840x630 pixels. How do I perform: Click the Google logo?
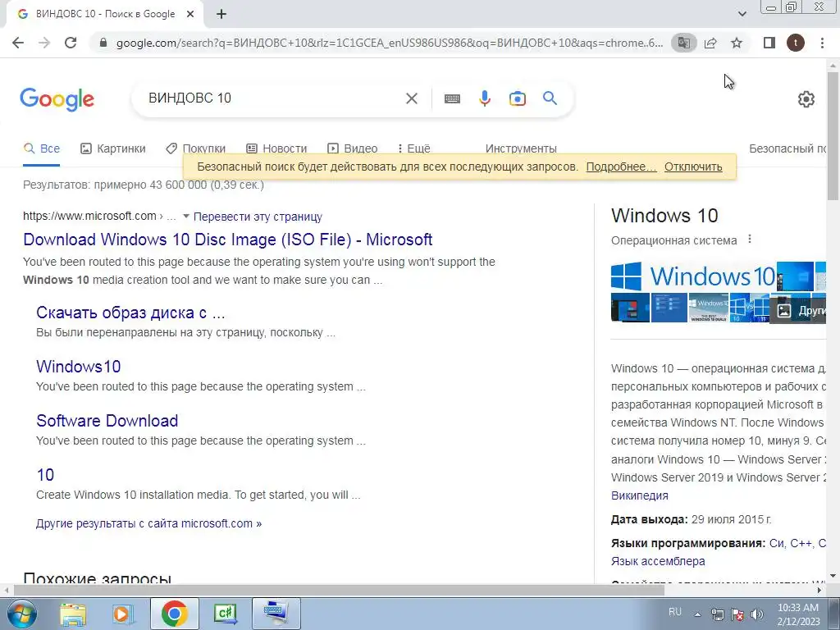pyautogui.click(x=57, y=99)
